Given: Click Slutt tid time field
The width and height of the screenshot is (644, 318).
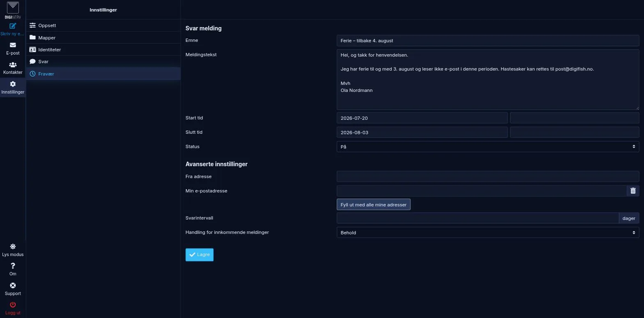Looking at the screenshot, I should (x=574, y=132).
